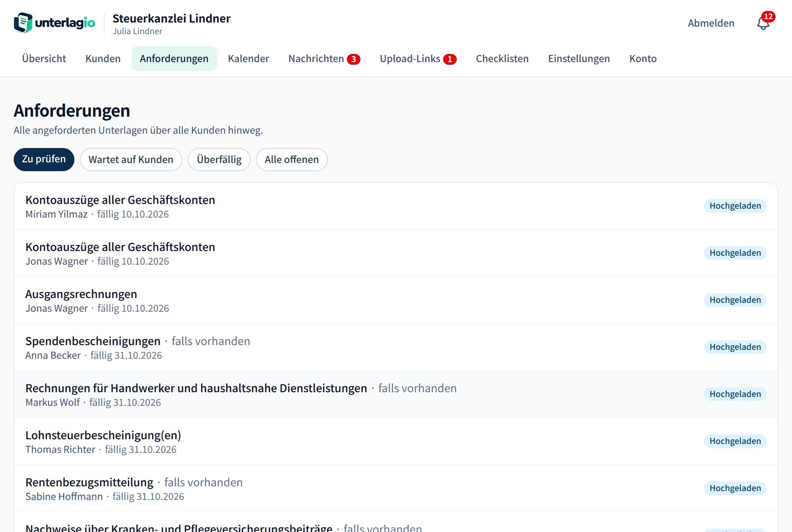Open the Nachrichten tab
Image resolution: width=792 pixels, height=532 pixels.
click(x=324, y=58)
